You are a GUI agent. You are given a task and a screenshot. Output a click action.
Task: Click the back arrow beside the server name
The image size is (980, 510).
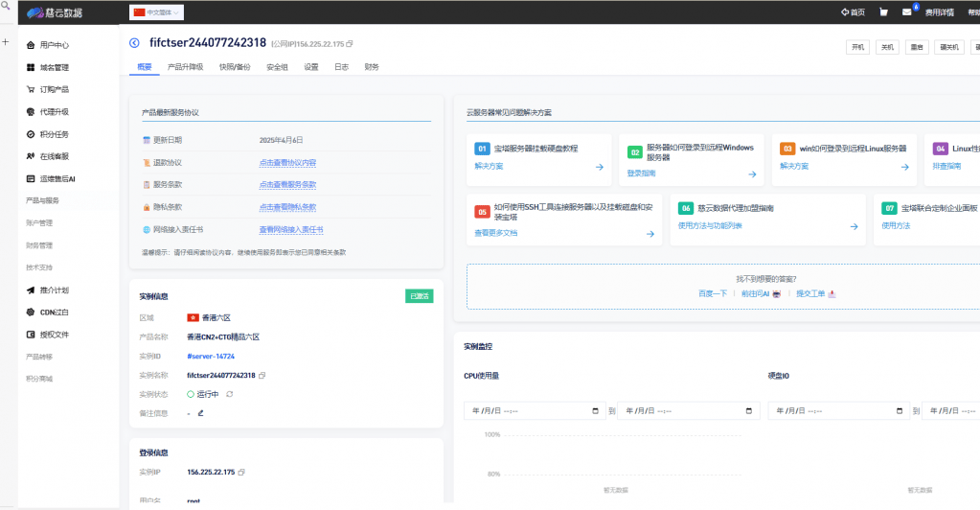(134, 42)
